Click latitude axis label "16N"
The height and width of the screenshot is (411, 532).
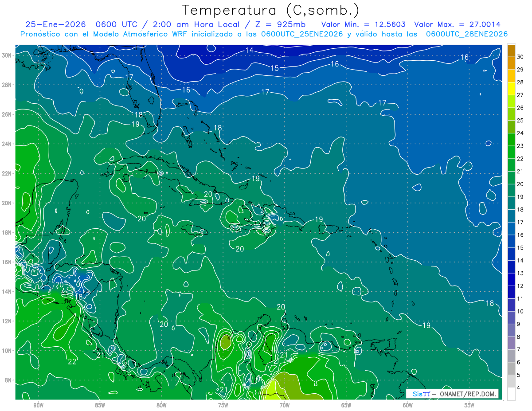click(7, 262)
